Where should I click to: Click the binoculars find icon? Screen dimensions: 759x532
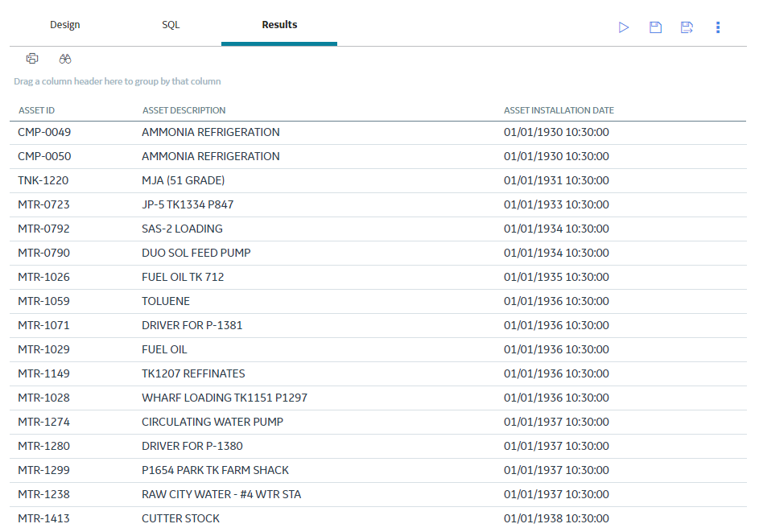coord(65,59)
